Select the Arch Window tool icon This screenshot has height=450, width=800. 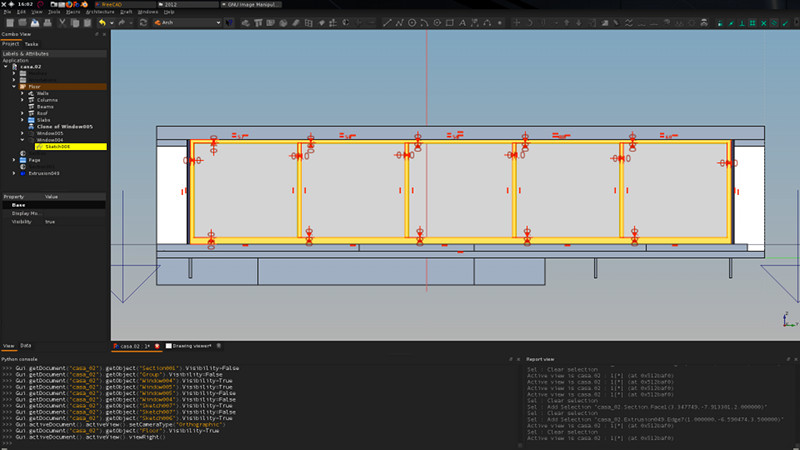[x=309, y=22]
